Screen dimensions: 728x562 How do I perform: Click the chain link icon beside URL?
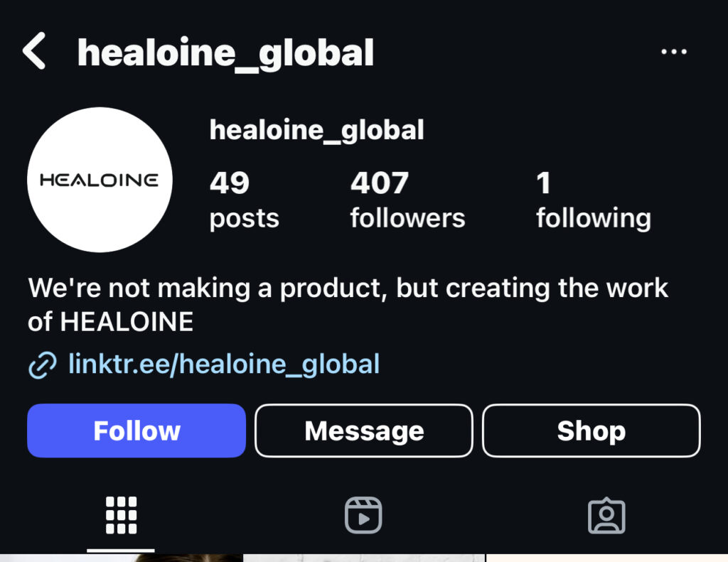click(x=43, y=364)
